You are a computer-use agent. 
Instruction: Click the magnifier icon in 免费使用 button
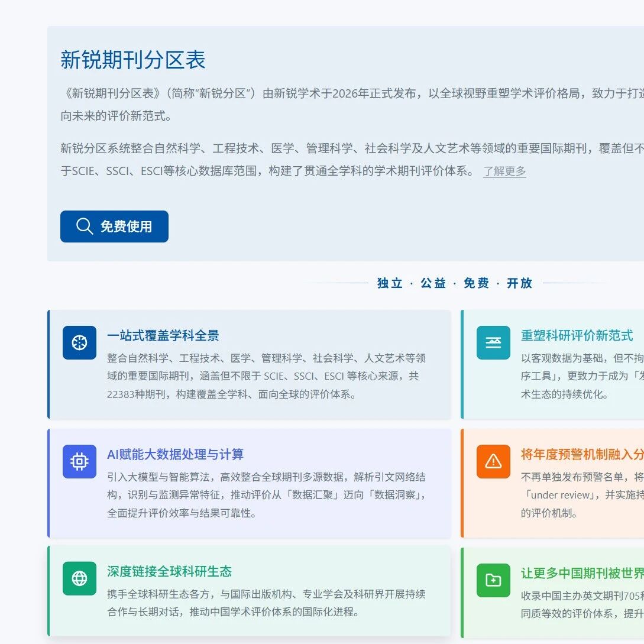[x=84, y=226]
